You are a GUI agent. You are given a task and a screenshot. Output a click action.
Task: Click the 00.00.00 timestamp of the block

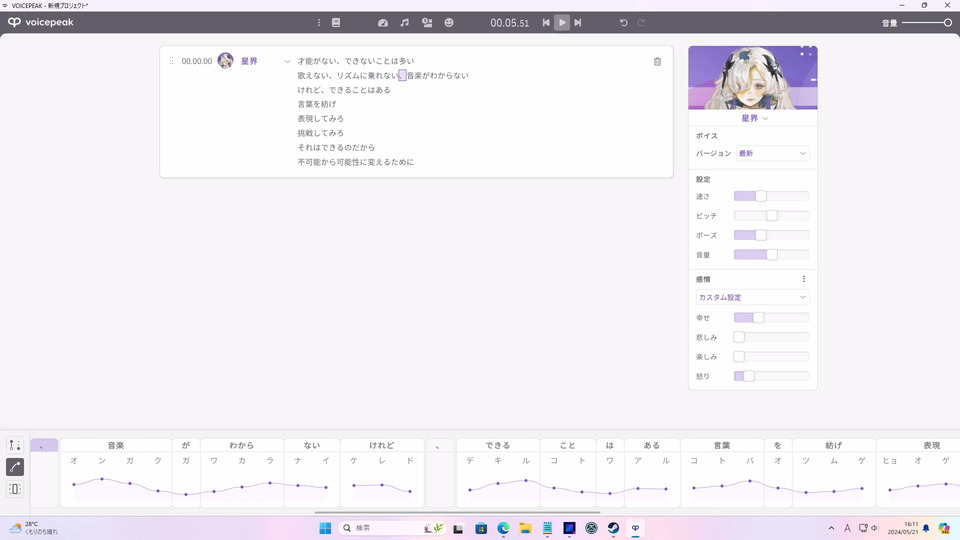(197, 61)
